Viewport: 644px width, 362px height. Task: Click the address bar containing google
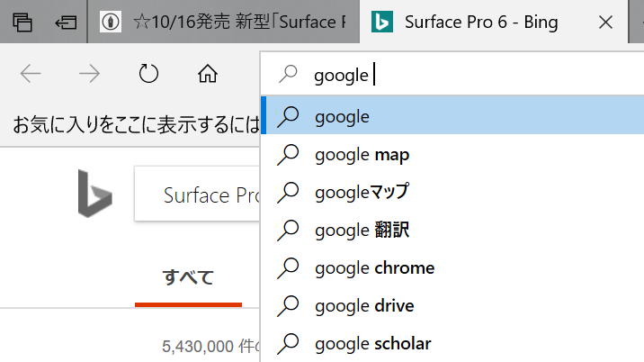tap(452, 75)
